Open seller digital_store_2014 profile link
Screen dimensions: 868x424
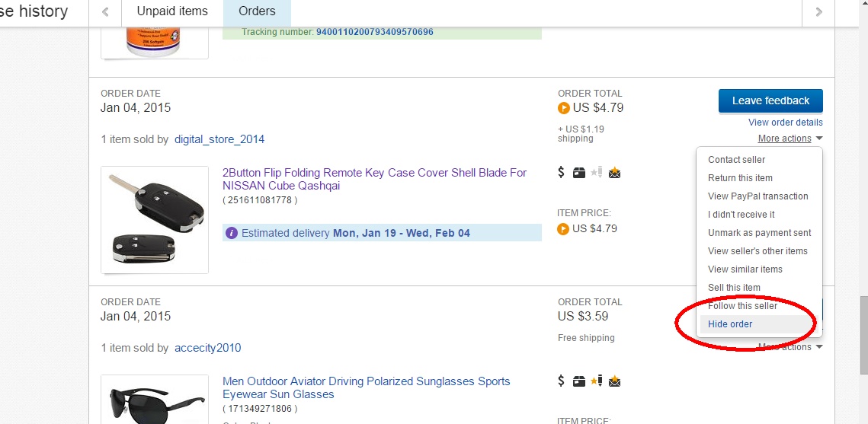click(219, 139)
